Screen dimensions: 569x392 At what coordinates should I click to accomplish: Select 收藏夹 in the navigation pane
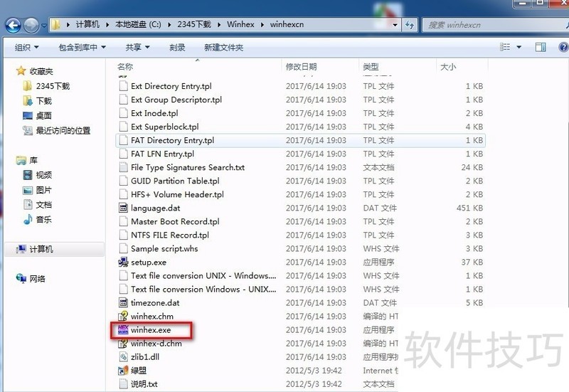(x=35, y=71)
